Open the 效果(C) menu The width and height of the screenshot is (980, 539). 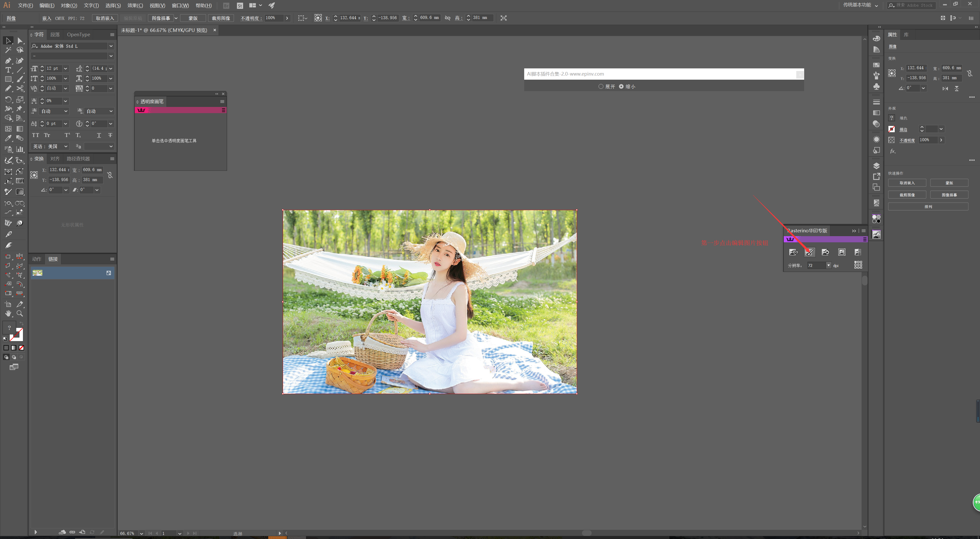pyautogui.click(x=135, y=5)
